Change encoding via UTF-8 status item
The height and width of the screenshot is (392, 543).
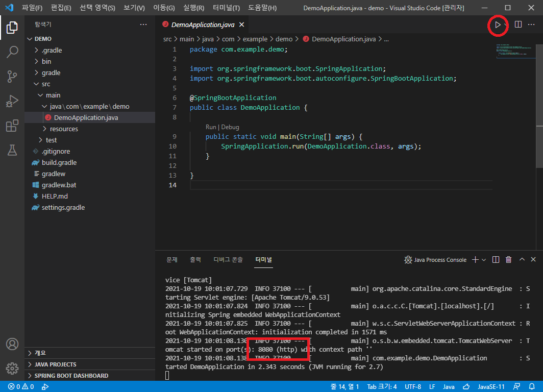413,386
